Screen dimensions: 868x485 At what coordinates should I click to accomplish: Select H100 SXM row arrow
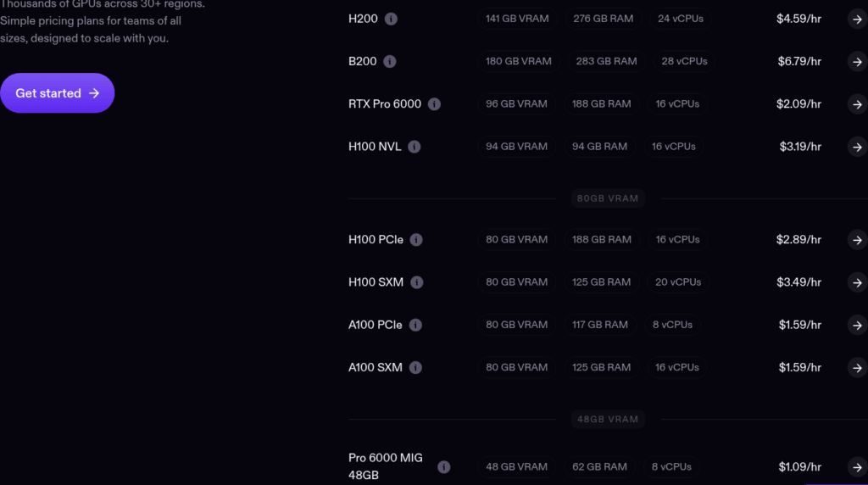[x=858, y=282]
